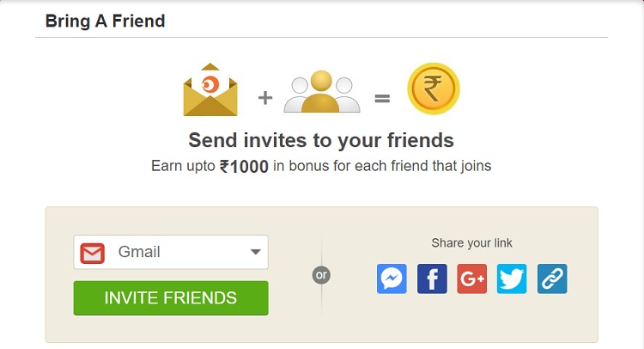Click the equals sign before the coin
Image resolution: width=644 pixels, height=349 pixels.
tap(382, 98)
